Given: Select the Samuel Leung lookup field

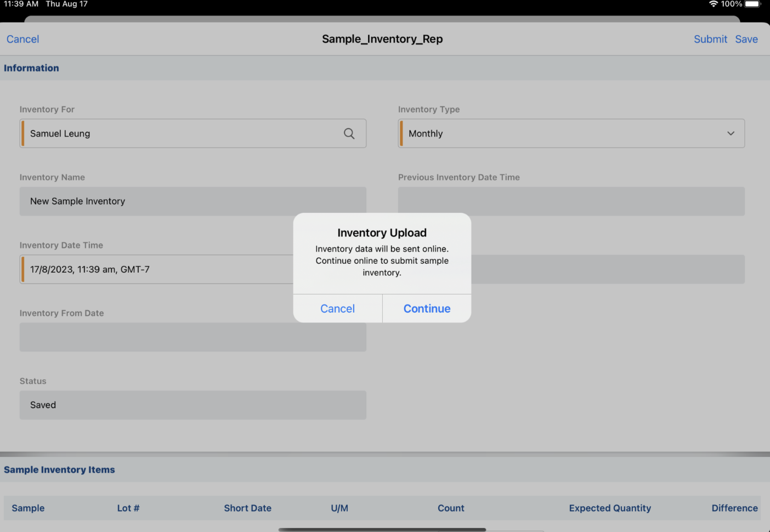Looking at the screenshot, I should pos(181,133).
